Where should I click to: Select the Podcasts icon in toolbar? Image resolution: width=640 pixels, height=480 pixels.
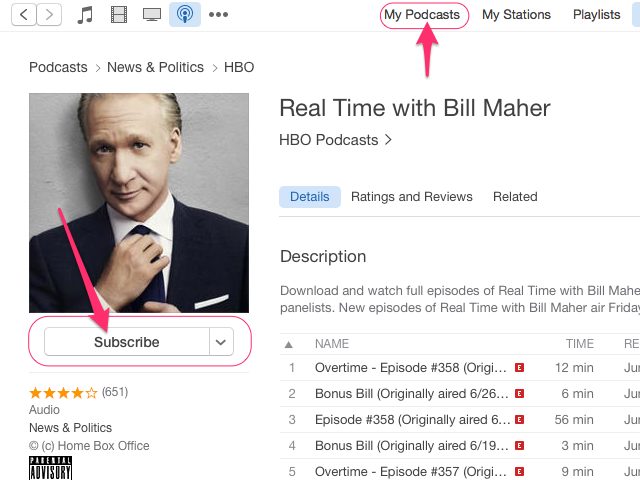[185, 14]
